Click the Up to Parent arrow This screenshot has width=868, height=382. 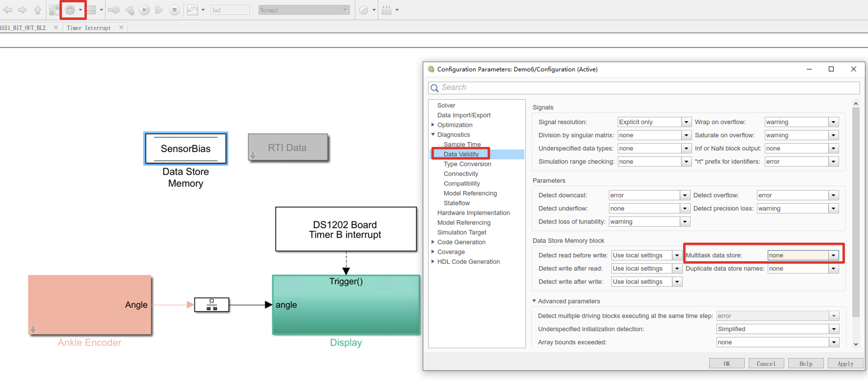tap(37, 10)
